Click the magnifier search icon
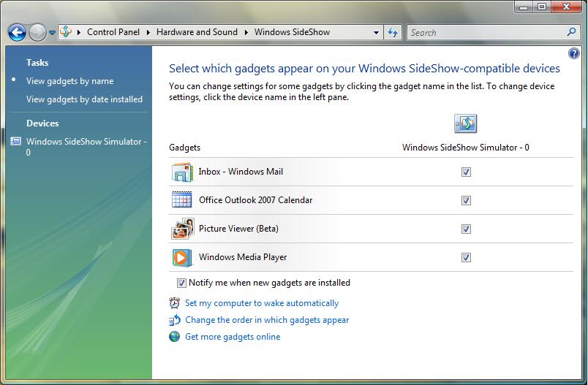This screenshot has height=385, width=588. 571,32
